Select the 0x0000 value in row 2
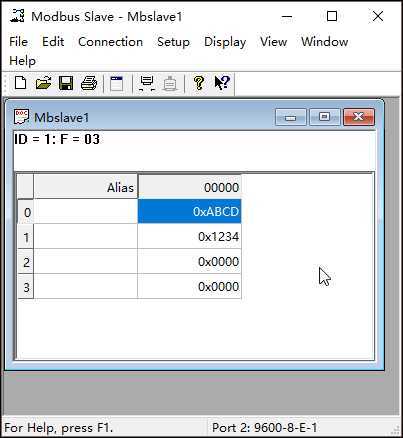 [189, 261]
